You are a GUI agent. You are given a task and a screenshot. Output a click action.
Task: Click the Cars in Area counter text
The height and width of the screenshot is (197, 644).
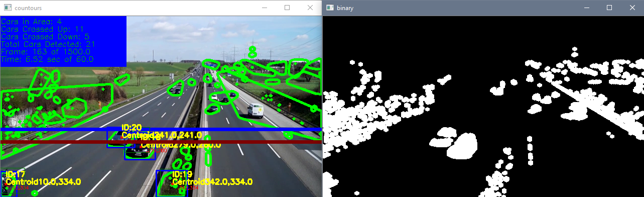tap(32, 22)
